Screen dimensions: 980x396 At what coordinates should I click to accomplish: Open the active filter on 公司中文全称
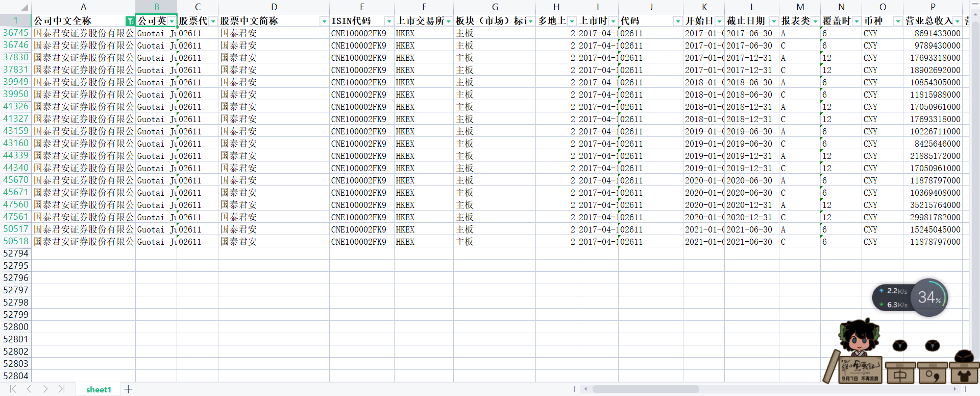(130, 21)
